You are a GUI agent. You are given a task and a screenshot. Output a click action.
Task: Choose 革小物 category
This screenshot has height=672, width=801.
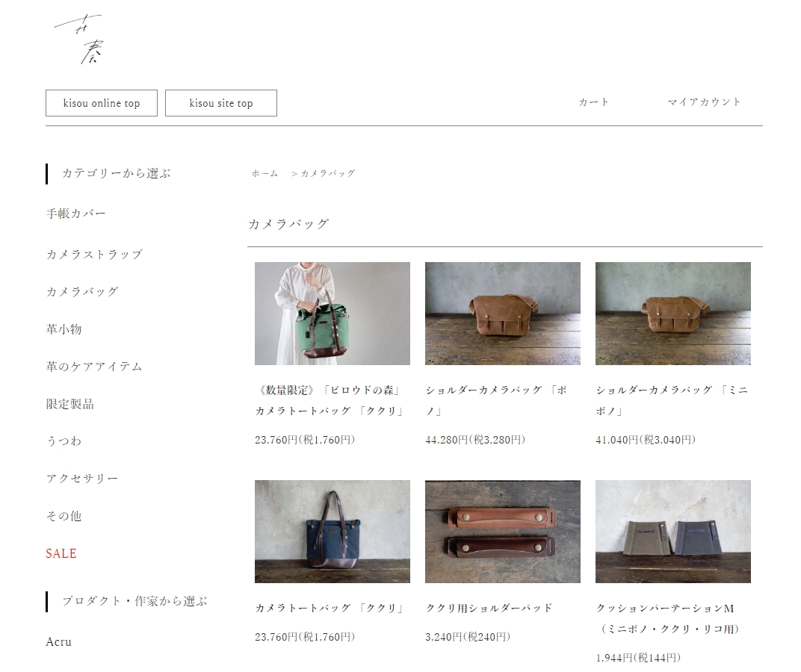tap(64, 329)
